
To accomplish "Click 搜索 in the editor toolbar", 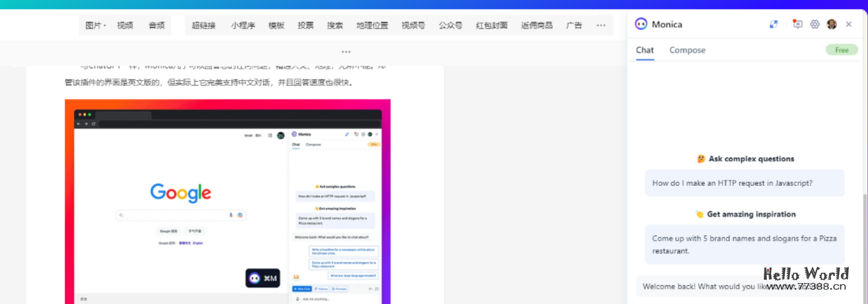I will coord(335,25).
